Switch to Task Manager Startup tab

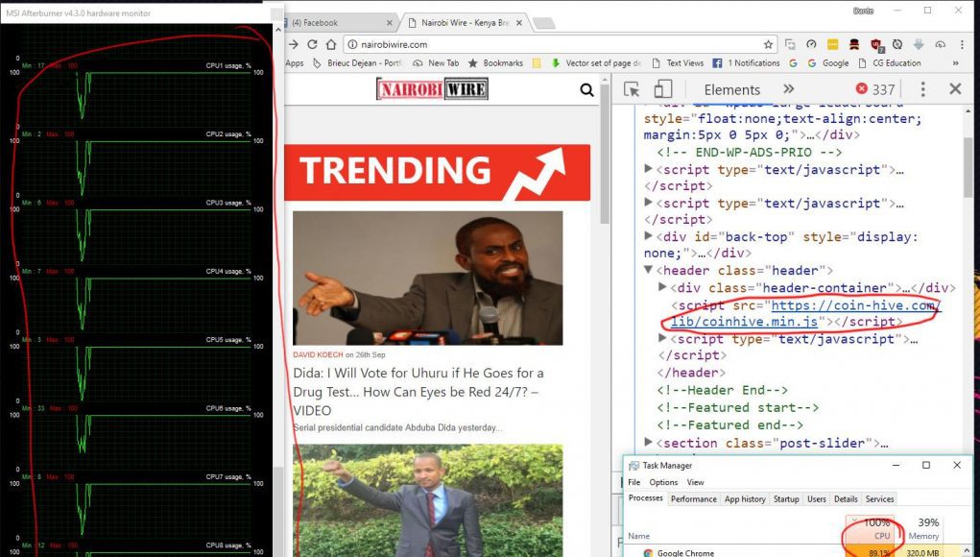785,498
